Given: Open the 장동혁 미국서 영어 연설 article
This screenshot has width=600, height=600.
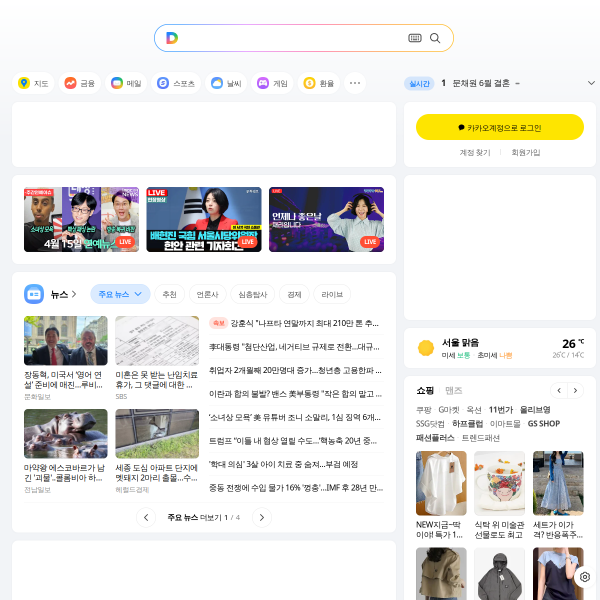Looking at the screenshot, I should (66, 358).
